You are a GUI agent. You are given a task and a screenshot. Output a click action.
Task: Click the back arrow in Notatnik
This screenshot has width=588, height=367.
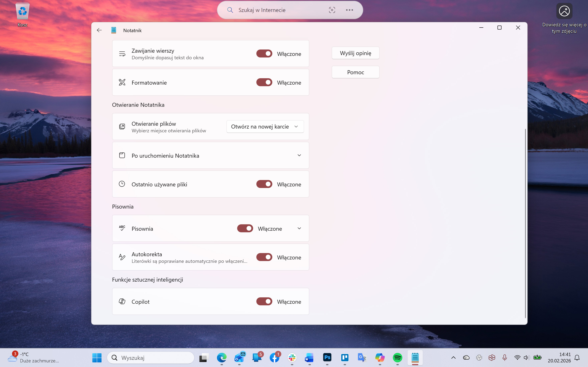click(x=99, y=30)
